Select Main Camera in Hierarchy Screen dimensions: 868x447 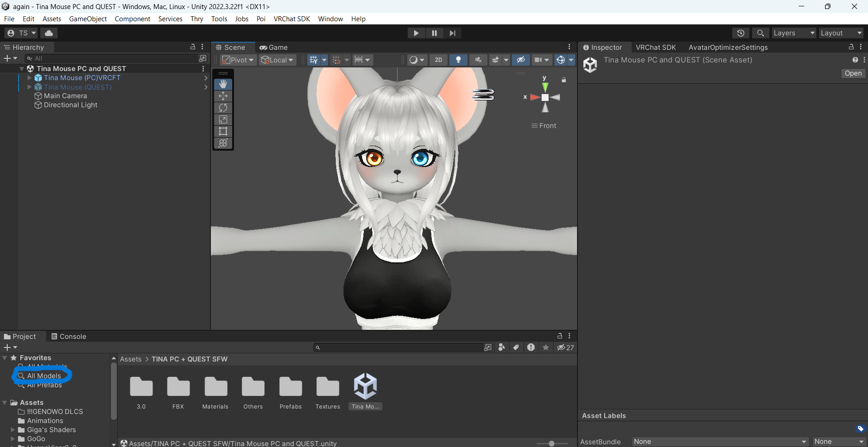coord(65,96)
